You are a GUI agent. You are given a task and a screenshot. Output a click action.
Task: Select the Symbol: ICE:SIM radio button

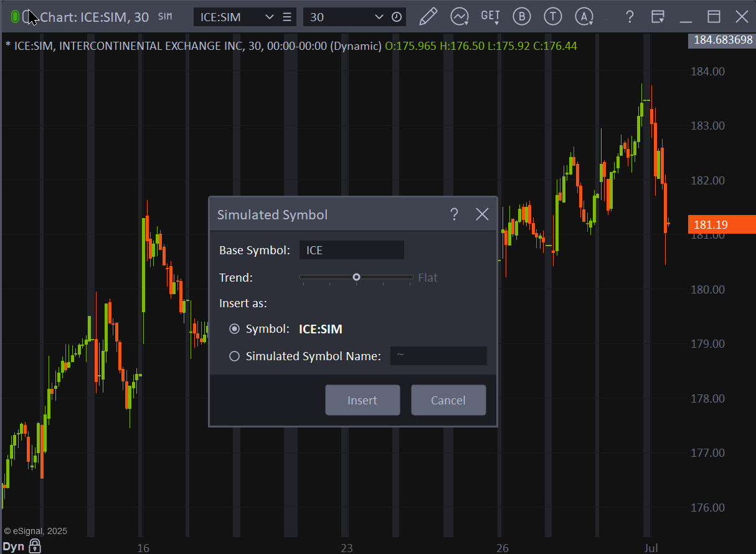234,328
